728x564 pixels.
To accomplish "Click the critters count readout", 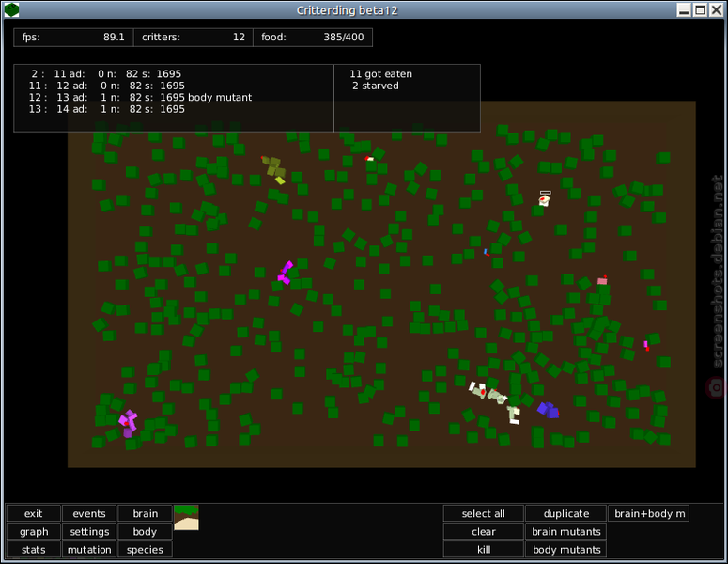I will tap(194, 38).
